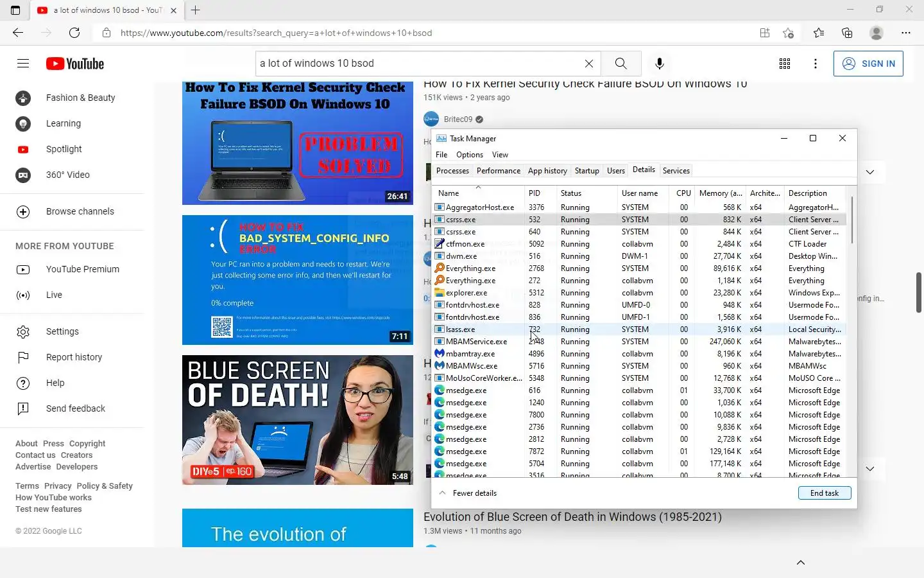Image resolution: width=924 pixels, height=578 pixels.
Task: Click the End task button
Action: pyautogui.click(x=825, y=493)
